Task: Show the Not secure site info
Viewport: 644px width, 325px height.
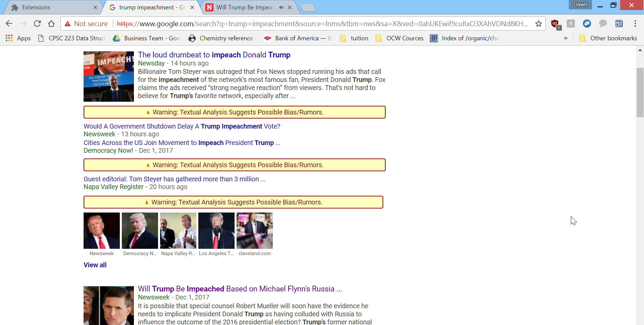Action: (x=87, y=24)
